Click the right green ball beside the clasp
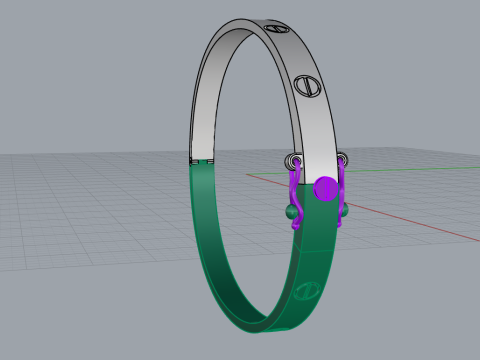Image resolution: width=480 pixels, height=360 pixels. coord(345,210)
